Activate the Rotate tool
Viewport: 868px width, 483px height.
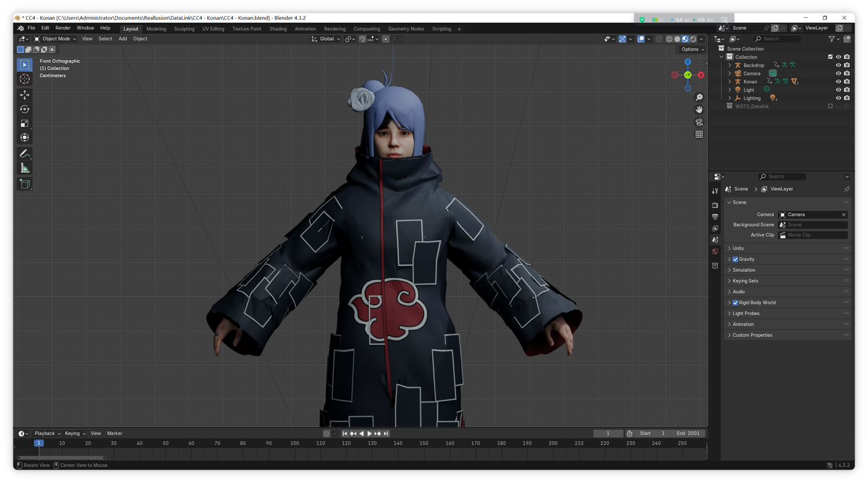(24, 109)
